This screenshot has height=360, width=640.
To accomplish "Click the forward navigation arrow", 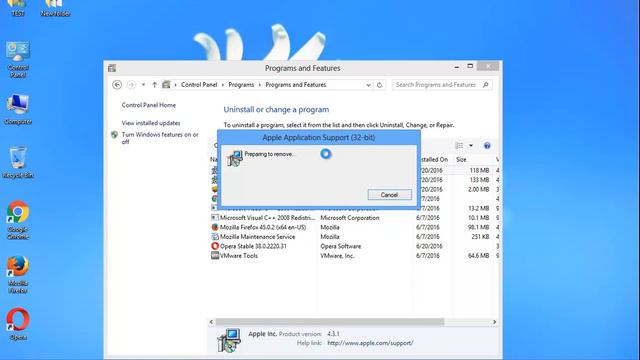I will point(131,84).
